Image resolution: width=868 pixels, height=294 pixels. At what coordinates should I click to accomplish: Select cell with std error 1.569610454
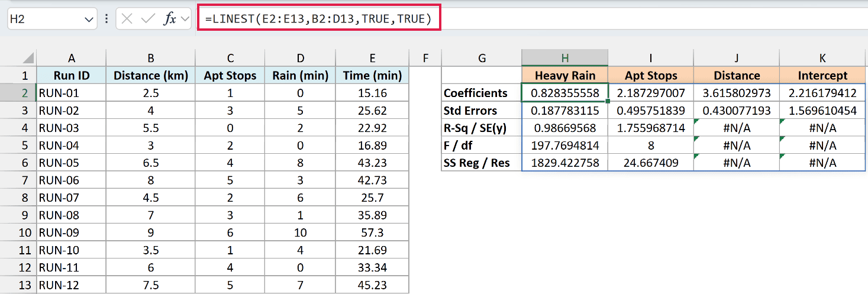pyautogui.click(x=822, y=110)
